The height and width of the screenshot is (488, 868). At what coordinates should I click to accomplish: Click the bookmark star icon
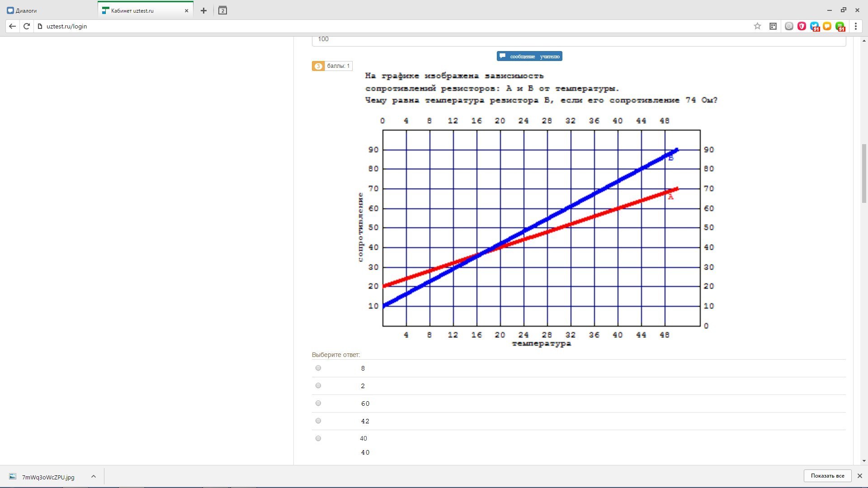pos(757,26)
